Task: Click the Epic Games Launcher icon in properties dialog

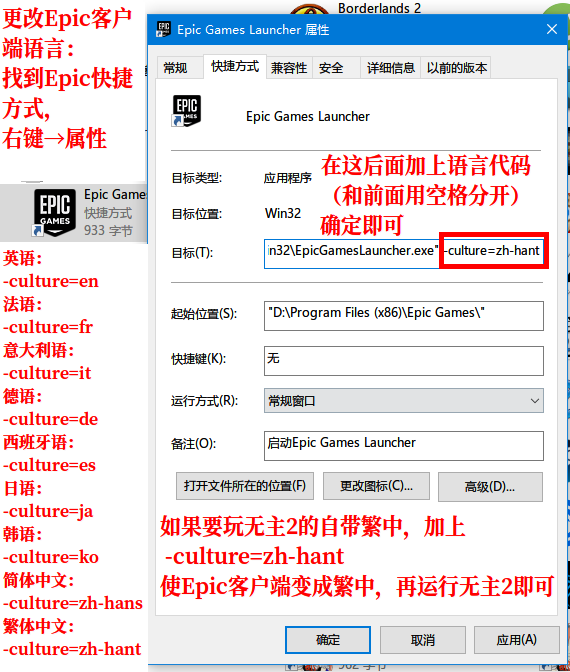Action: tap(186, 111)
